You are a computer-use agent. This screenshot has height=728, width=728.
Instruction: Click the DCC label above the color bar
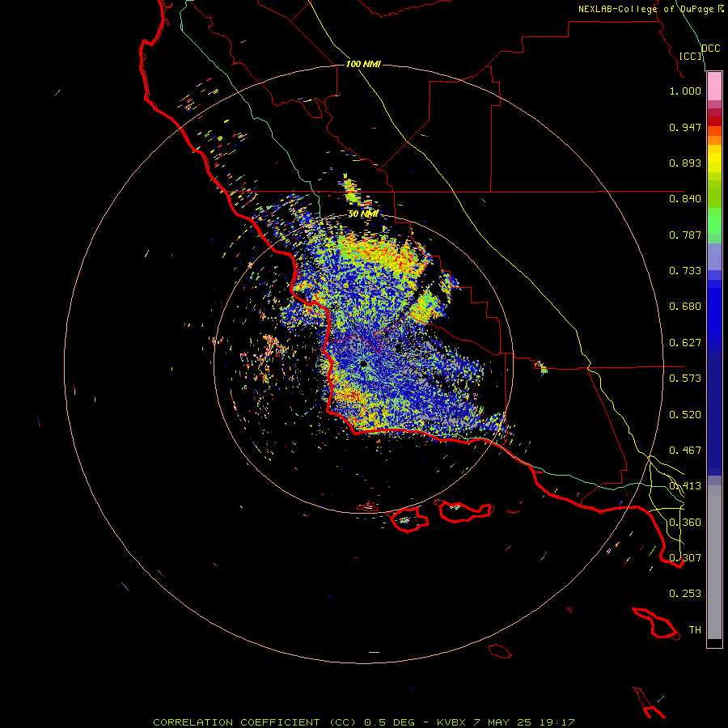[x=711, y=49]
